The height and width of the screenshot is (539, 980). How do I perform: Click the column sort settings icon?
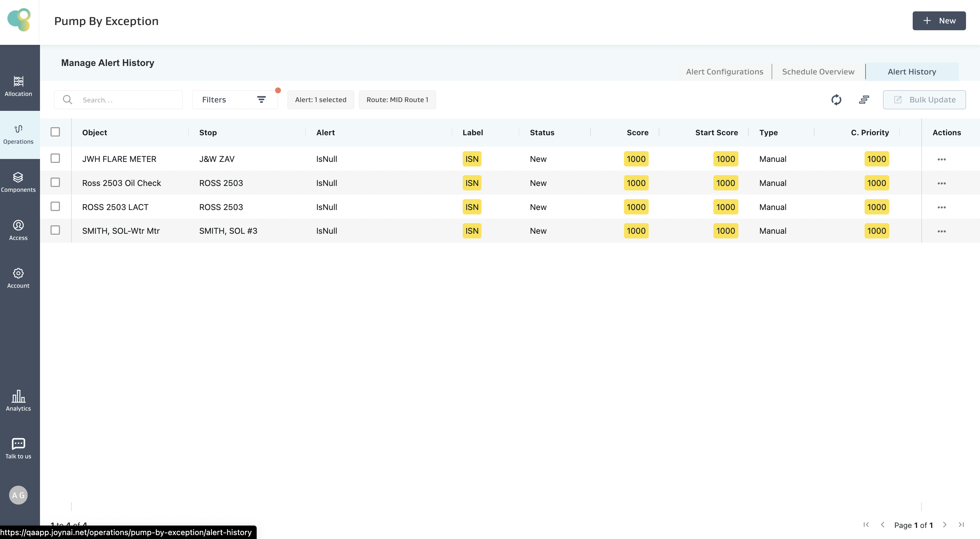(x=864, y=100)
